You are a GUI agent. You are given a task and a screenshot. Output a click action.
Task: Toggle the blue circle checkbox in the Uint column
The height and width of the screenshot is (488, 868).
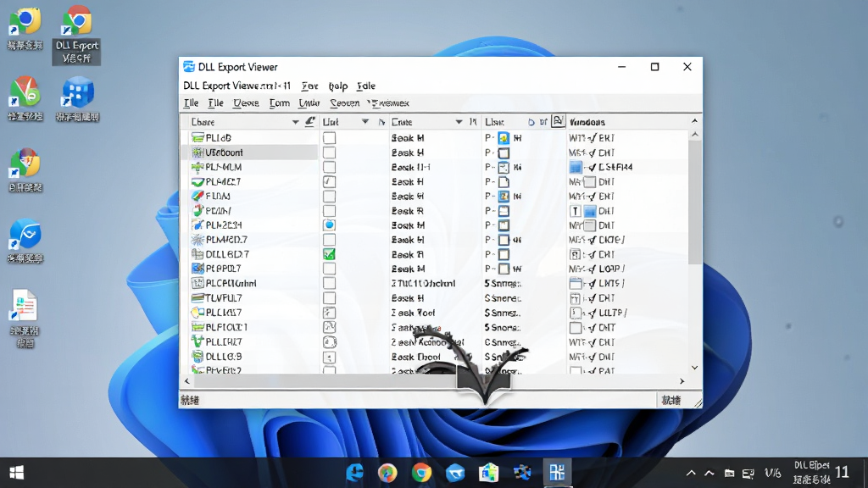(x=330, y=225)
